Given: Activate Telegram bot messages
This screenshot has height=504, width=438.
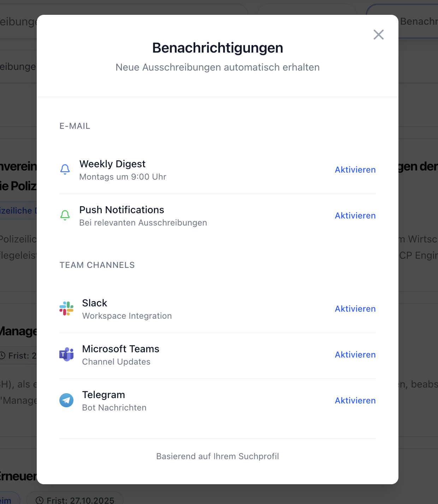Looking at the screenshot, I should click(355, 401).
